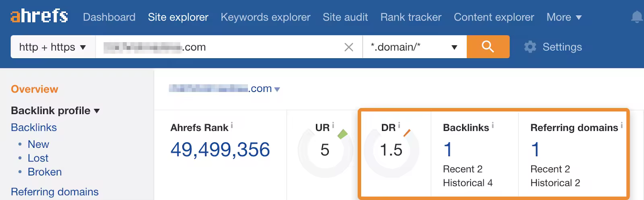Click Recent 2 under Referring domains
Screen dimensions: 644x200
pos(550,169)
